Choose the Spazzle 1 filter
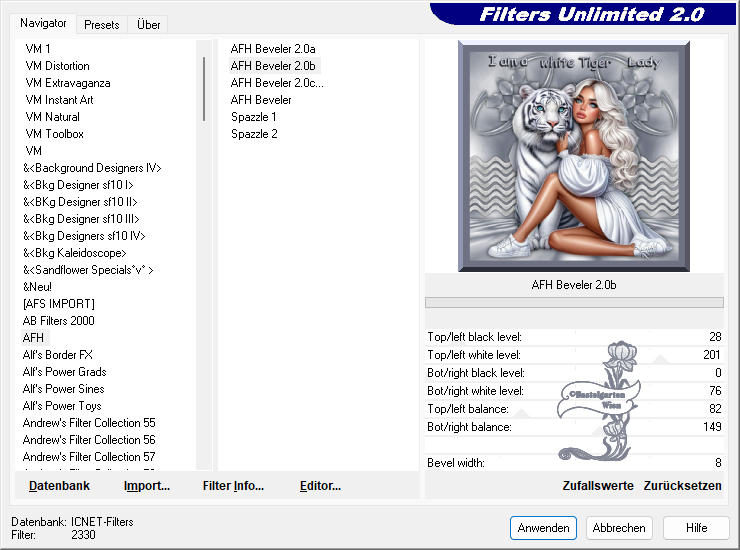The height and width of the screenshot is (550, 740). (254, 117)
